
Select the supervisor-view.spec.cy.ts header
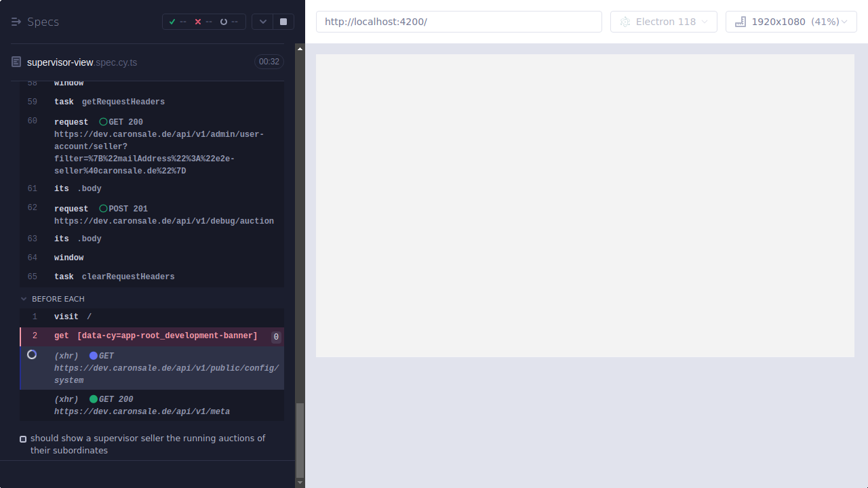click(81, 61)
